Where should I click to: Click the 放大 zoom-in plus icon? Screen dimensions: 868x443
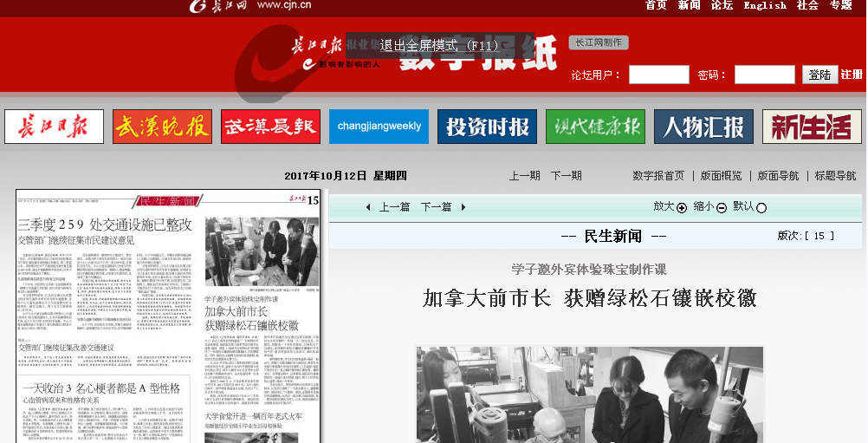click(x=682, y=208)
